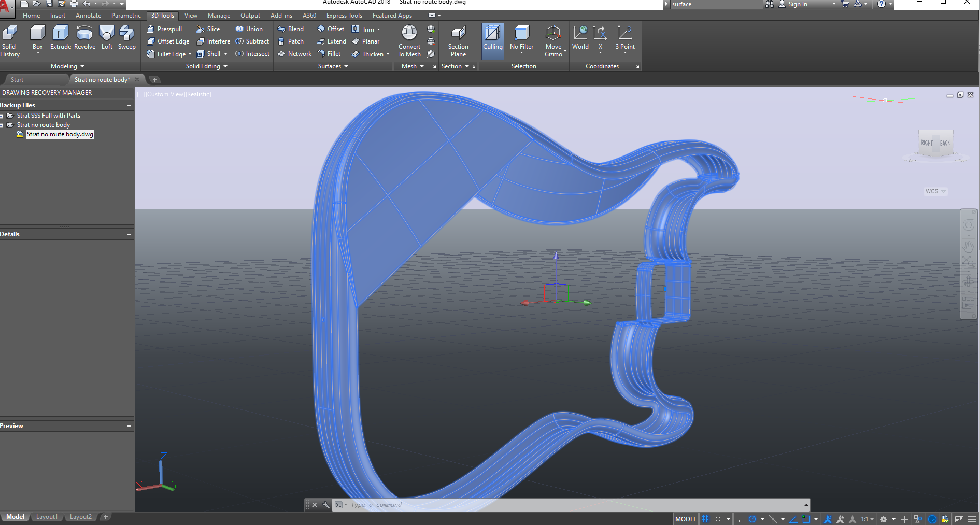Image resolution: width=980 pixels, height=525 pixels.
Task: Switch to the Home ribbon tab
Action: point(31,15)
